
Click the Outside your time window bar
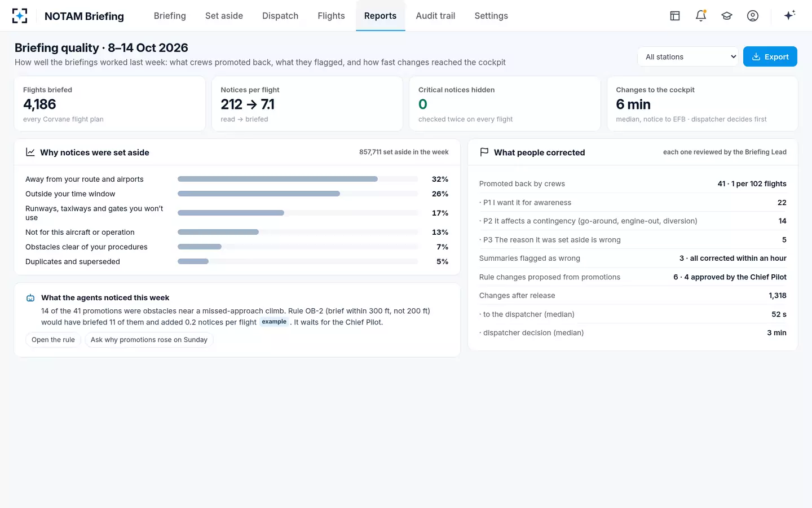click(x=298, y=194)
